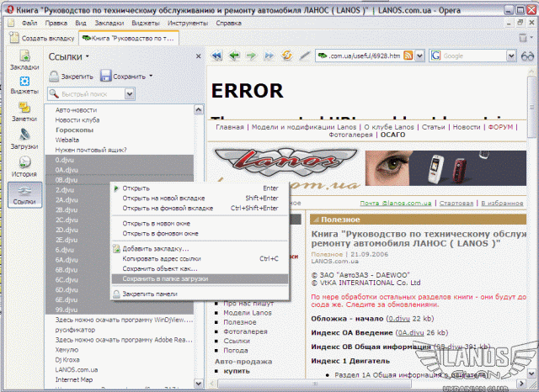
Task: Toggle Закрепить lock button in Links panel
Action: click(x=71, y=76)
